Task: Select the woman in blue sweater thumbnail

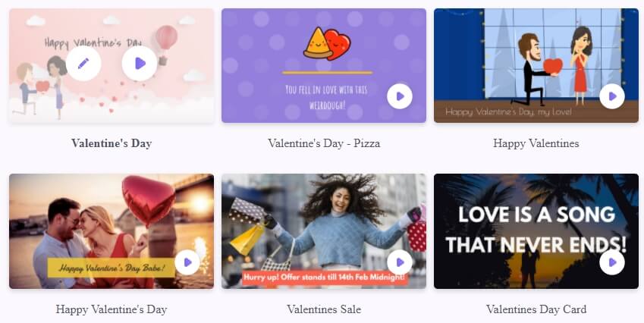Action: coord(324,231)
